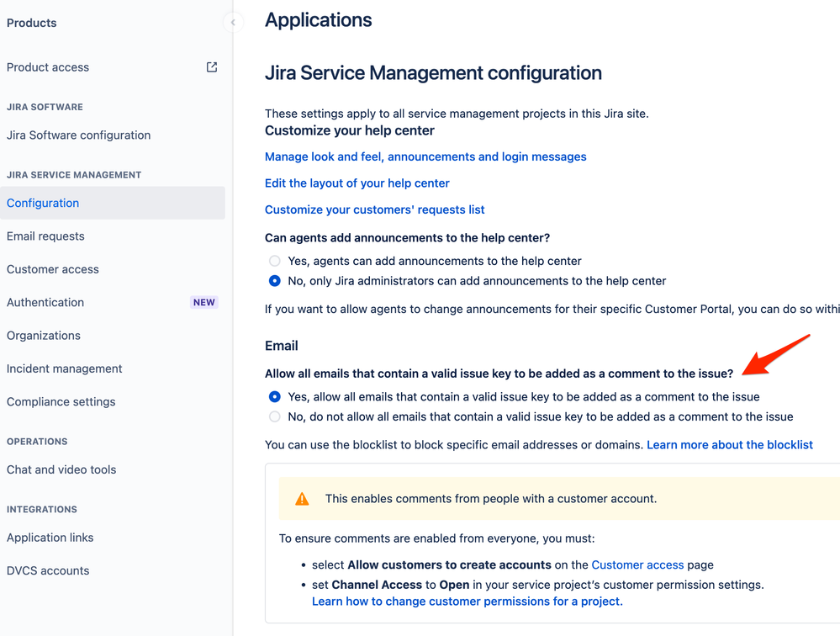Viewport: 840px width, 636px height.
Task: Open 'Learn how to change customer permissions' link
Action: tap(467, 602)
